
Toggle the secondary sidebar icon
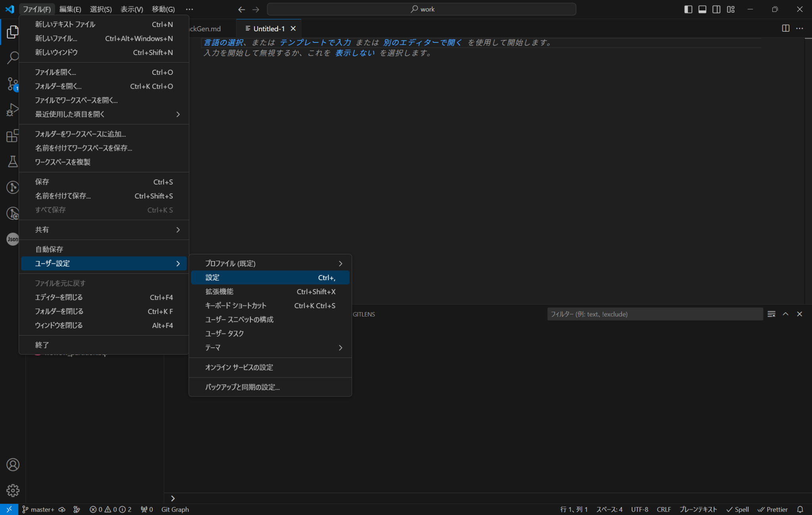click(x=716, y=9)
